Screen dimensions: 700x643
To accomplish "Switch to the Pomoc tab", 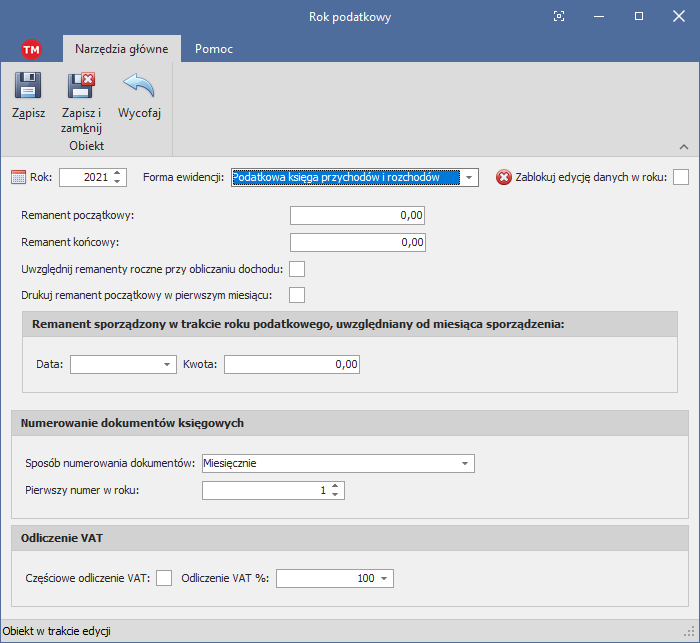I will click(214, 48).
